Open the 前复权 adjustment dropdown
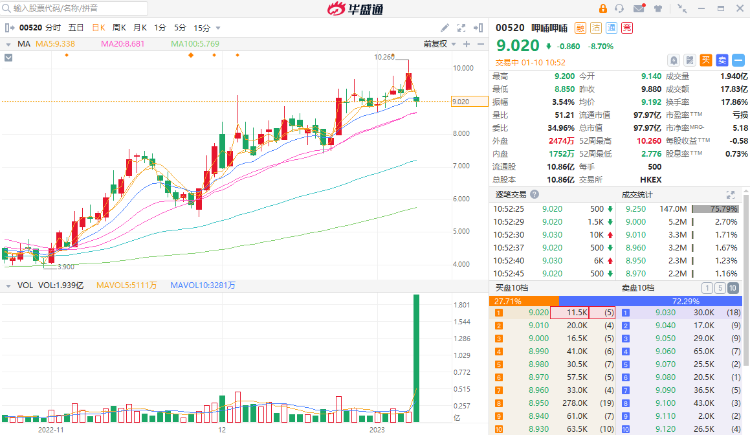The height and width of the screenshot is (435, 750). click(x=439, y=44)
